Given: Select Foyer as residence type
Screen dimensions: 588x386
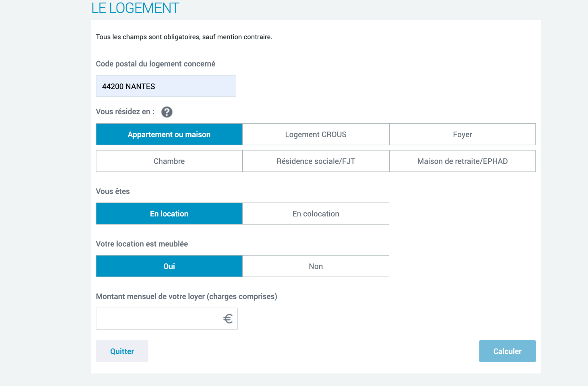Looking at the screenshot, I should (462, 134).
